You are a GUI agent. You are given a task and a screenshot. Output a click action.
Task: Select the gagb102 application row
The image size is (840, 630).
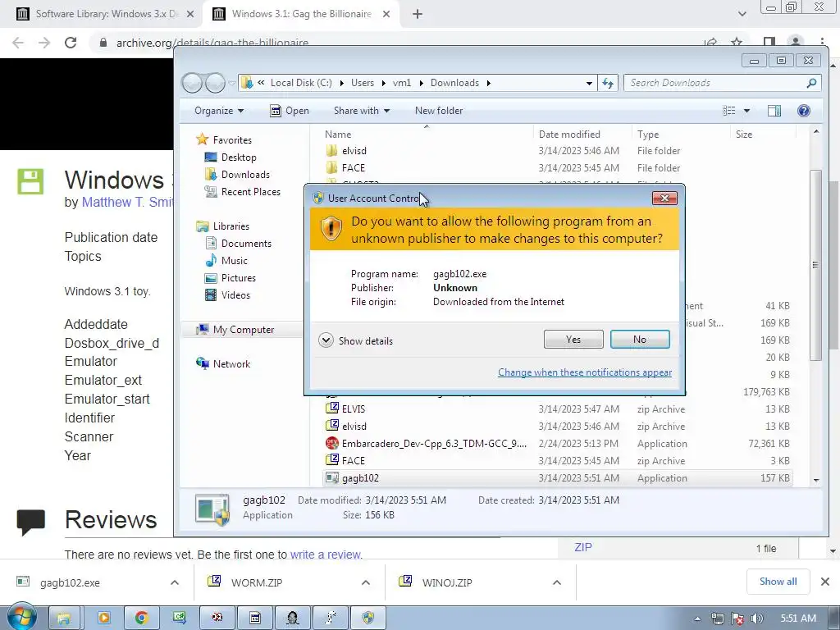[557, 478]
